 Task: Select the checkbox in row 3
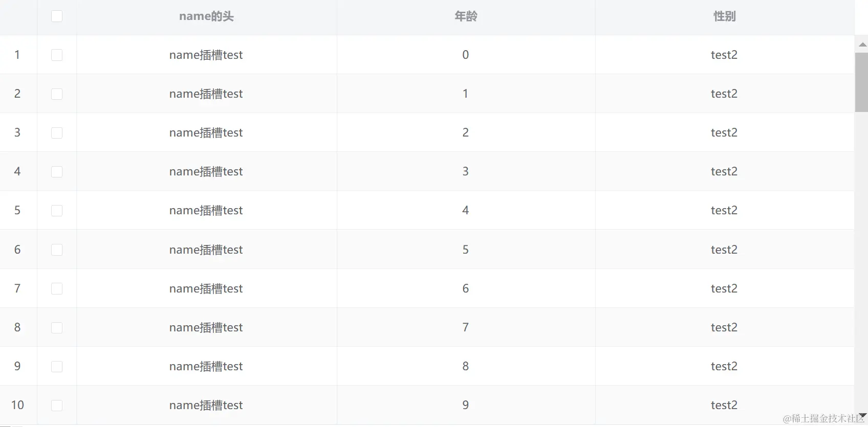click(x=57, y=133)
